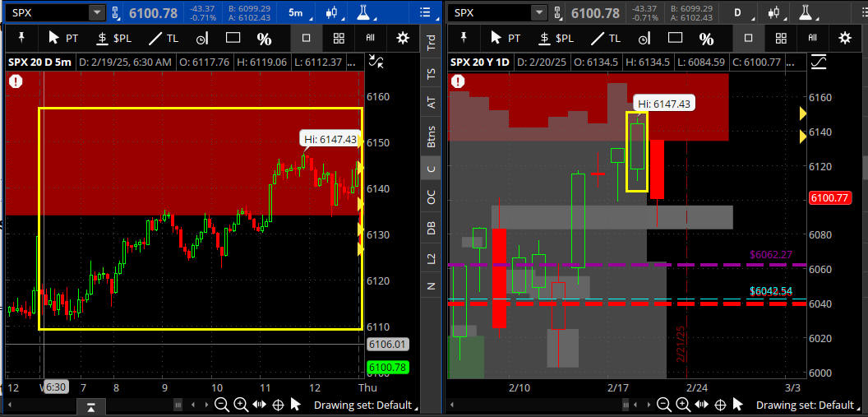Click the pin icon in right chart toolbar
The width and height of the screenshot is (868, 417).
(x=464, y=38)
